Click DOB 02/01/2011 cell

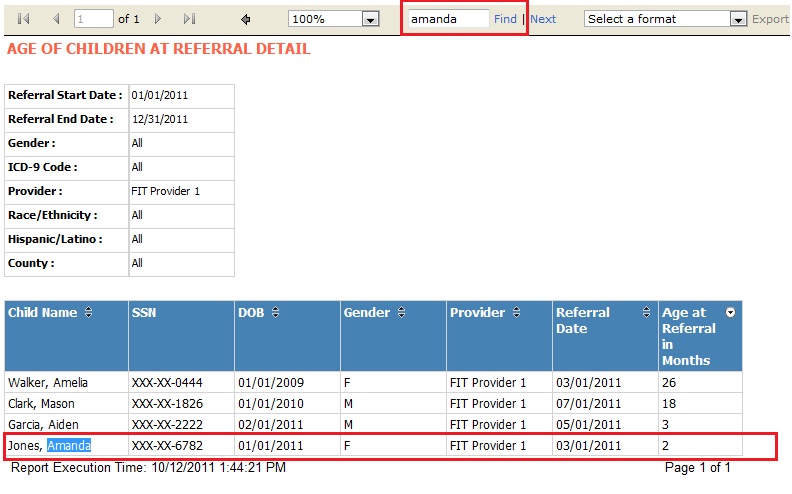(287, 424)
